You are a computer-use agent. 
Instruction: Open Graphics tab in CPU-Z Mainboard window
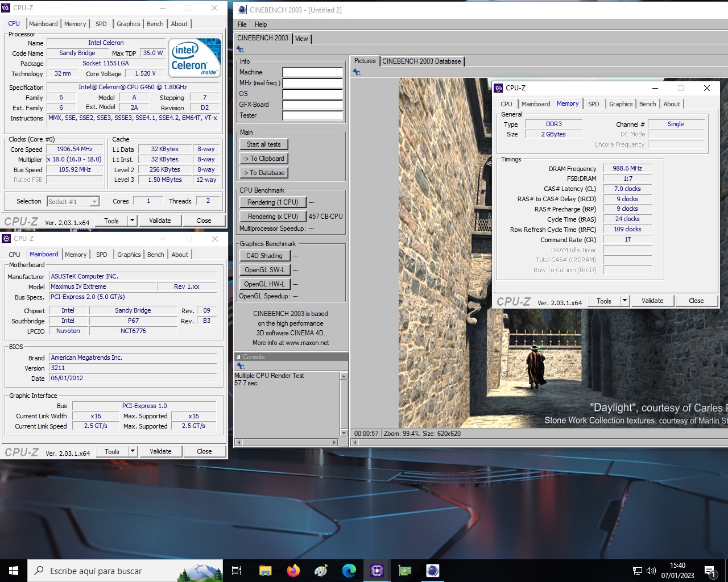tap(129, 255)
